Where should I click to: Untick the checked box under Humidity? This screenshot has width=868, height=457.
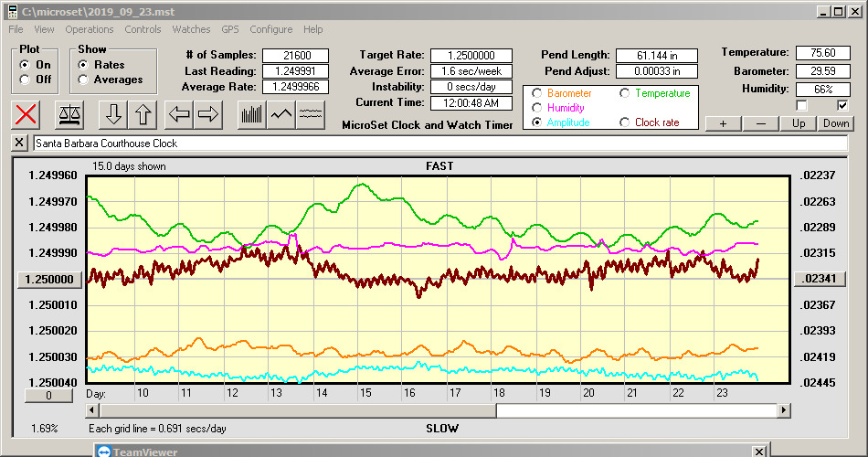[x=842, y=105]
